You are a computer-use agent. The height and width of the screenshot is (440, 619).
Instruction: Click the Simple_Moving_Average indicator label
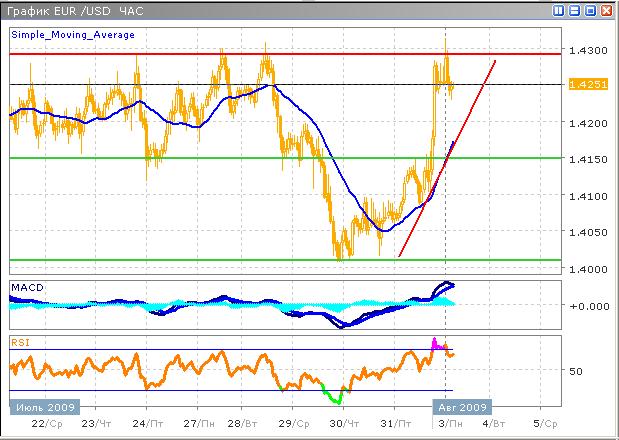click(73, 34)
